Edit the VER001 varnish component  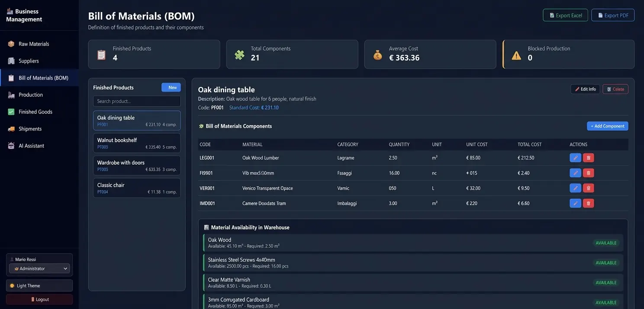click(x=575, y=188)
